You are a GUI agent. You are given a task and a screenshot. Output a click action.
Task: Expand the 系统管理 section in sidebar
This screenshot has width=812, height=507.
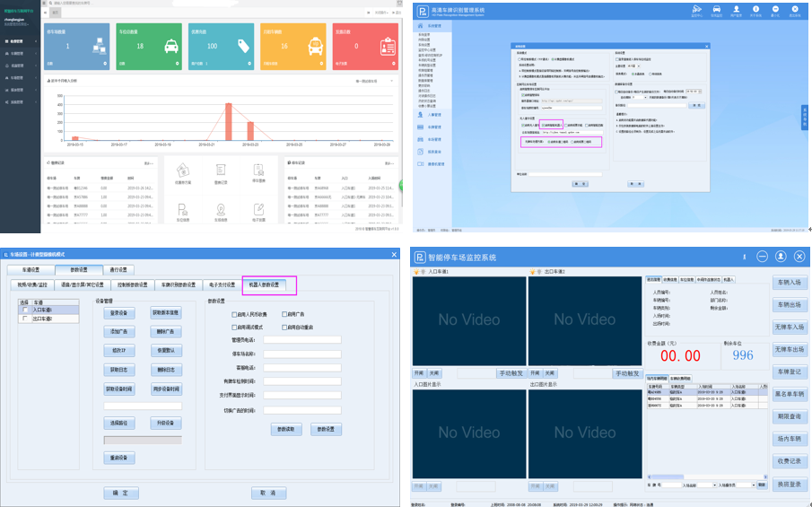click(x=433, y=26)
